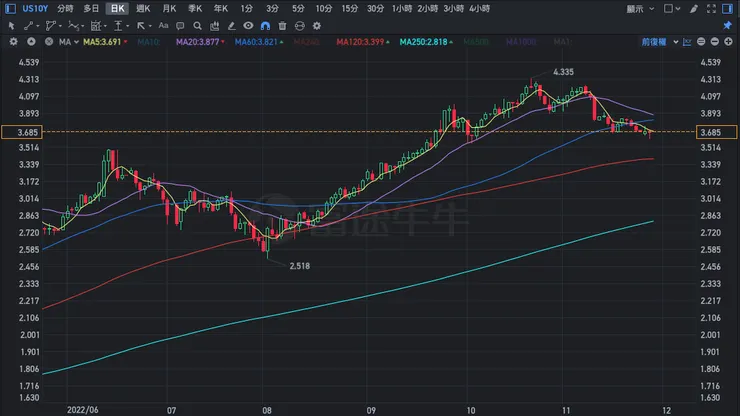Delete drawings with trash icon

point(282,26)
